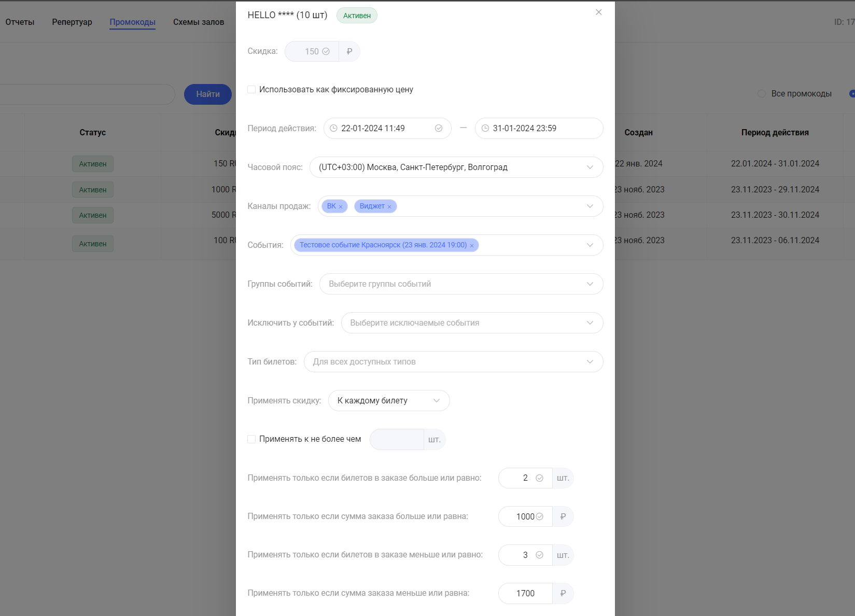
Task: Click the check icon in the start date field
Action: coord(439,128)
